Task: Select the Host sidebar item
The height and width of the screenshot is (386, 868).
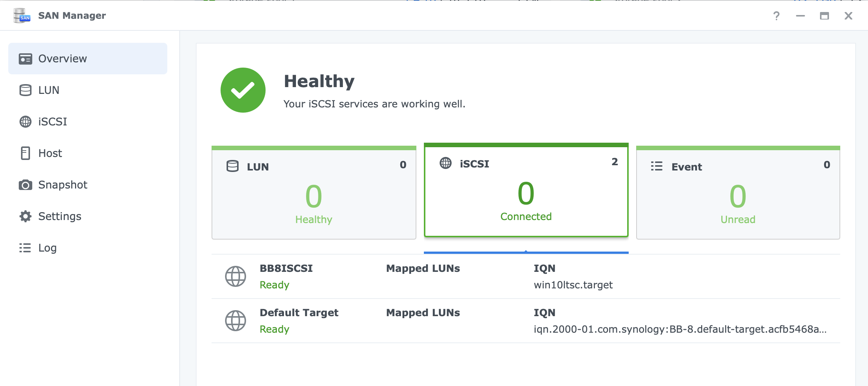Action: pyautogui.click(x=88, y=153)
